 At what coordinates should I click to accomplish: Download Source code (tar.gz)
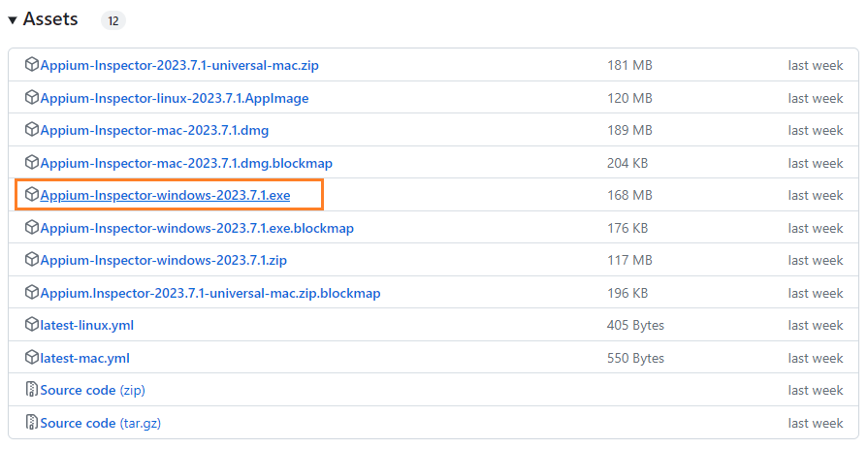click(x=101, y=424)
